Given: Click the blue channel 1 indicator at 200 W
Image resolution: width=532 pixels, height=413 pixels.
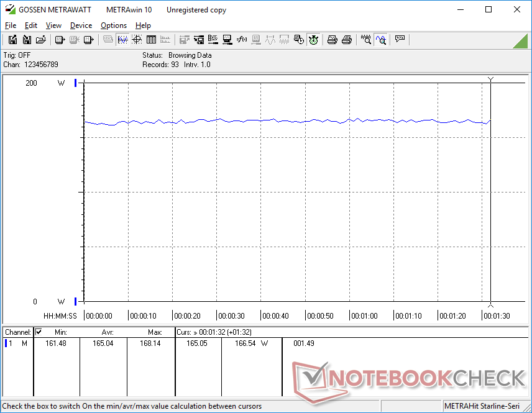Looking at the screenshot, I should coord(75,83).
